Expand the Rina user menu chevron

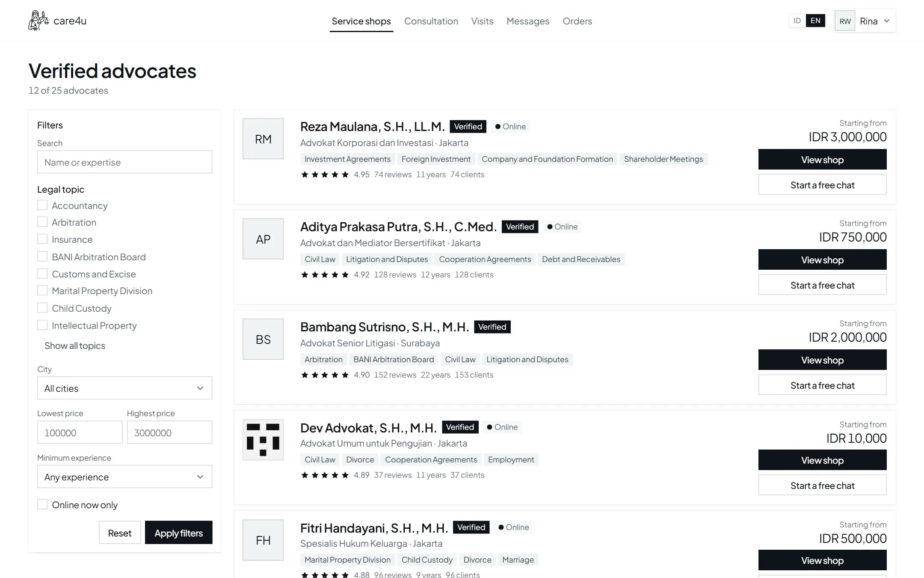coord(887,21)
